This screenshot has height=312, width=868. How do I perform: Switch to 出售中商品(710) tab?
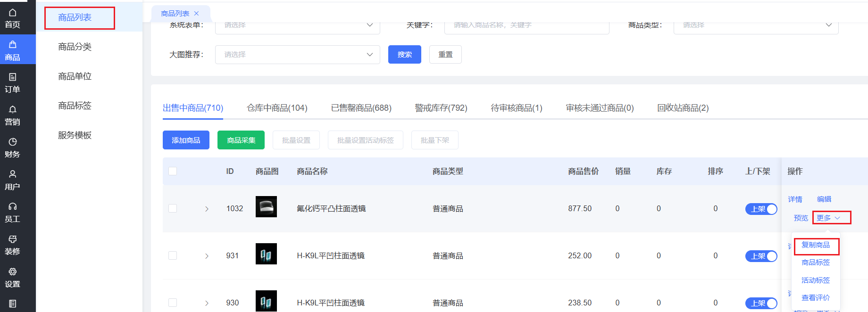coord(193,108)
